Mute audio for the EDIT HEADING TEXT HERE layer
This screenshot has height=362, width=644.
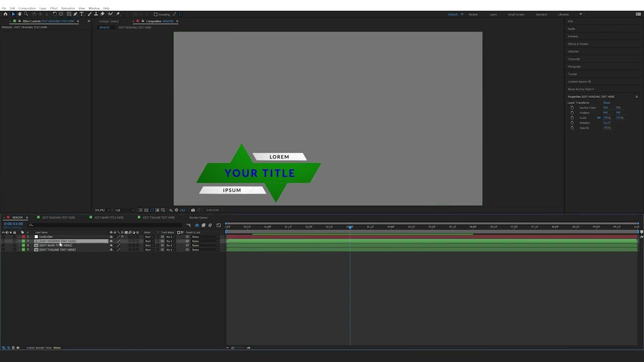click(x=7, y=241)
